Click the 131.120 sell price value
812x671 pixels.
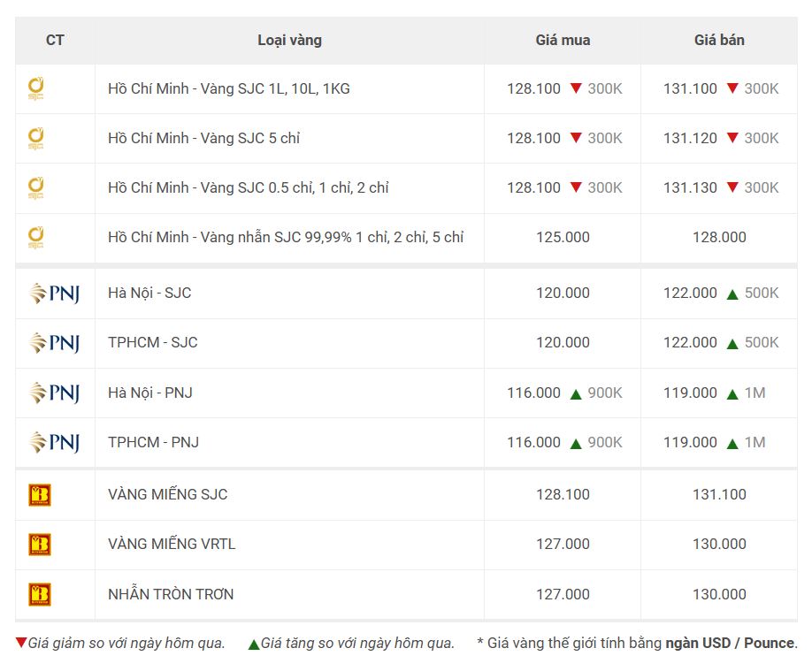(690, 138)
